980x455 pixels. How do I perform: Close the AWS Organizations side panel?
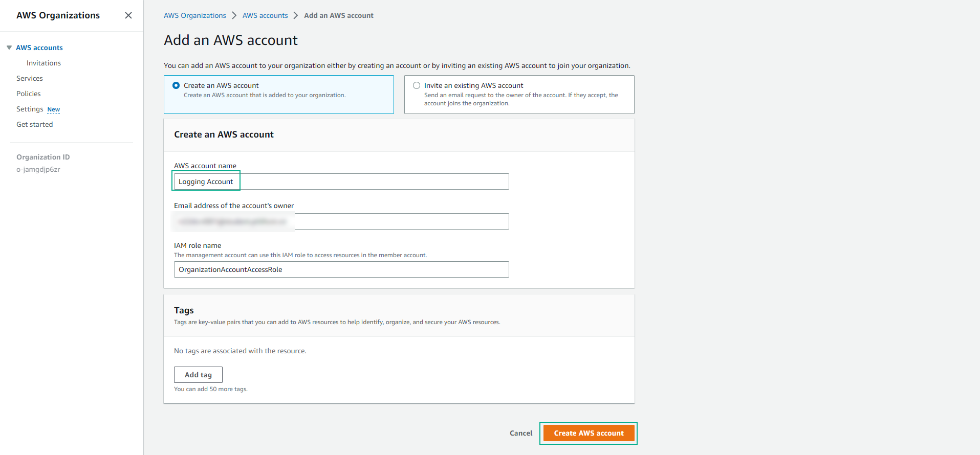[x=128, y=15]
